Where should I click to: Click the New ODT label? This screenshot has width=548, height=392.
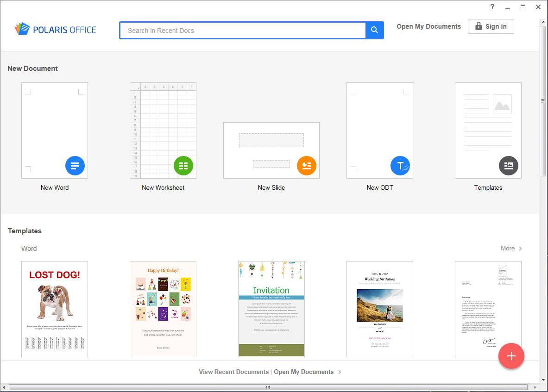pos(379,187)
